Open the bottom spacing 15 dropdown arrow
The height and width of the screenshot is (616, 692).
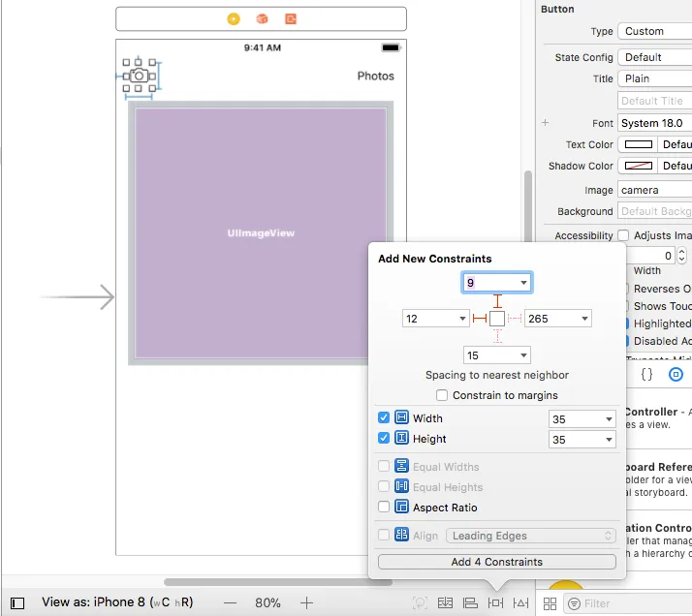[x=523, y=355]
